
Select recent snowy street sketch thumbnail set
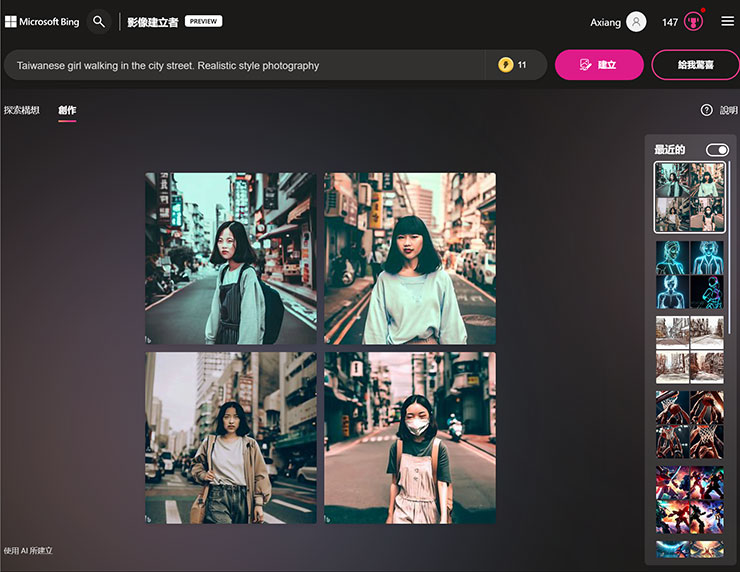click(690, 350)
